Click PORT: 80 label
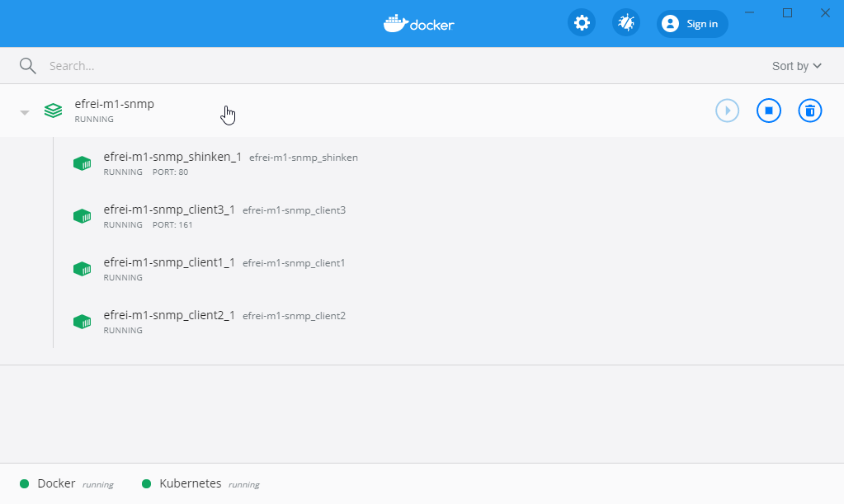This screenshot has height=504, width=844. point(170,172)
